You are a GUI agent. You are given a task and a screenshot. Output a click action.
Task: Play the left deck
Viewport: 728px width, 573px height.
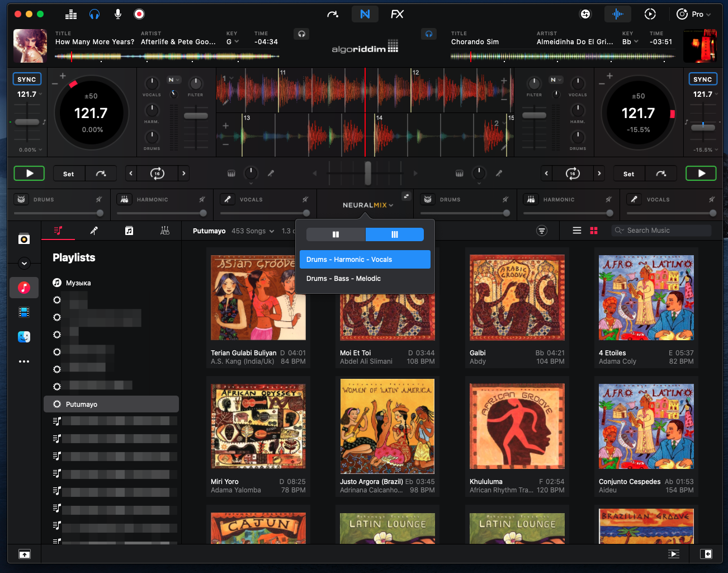[30, 173]
